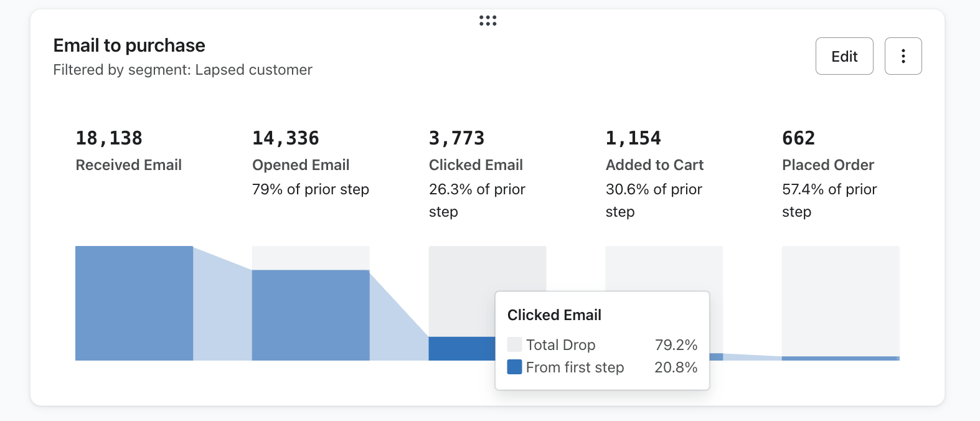980x421 pixels.
Task: Expand the overflow options via kebab menu
Action: click(x=903, y=56)
